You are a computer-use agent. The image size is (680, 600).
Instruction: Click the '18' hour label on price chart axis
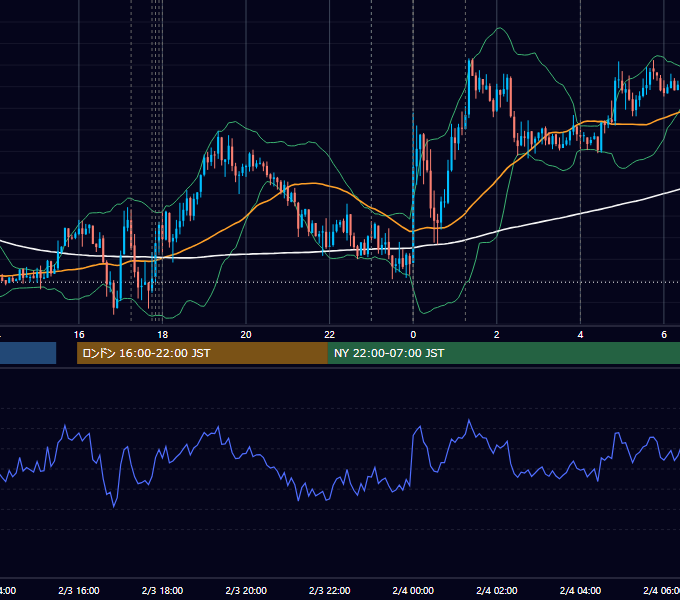[162, 335]
